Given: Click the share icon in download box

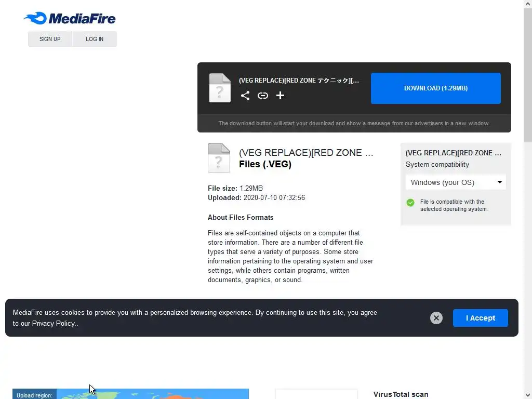Looking at the screenshot, I should 245,96.
